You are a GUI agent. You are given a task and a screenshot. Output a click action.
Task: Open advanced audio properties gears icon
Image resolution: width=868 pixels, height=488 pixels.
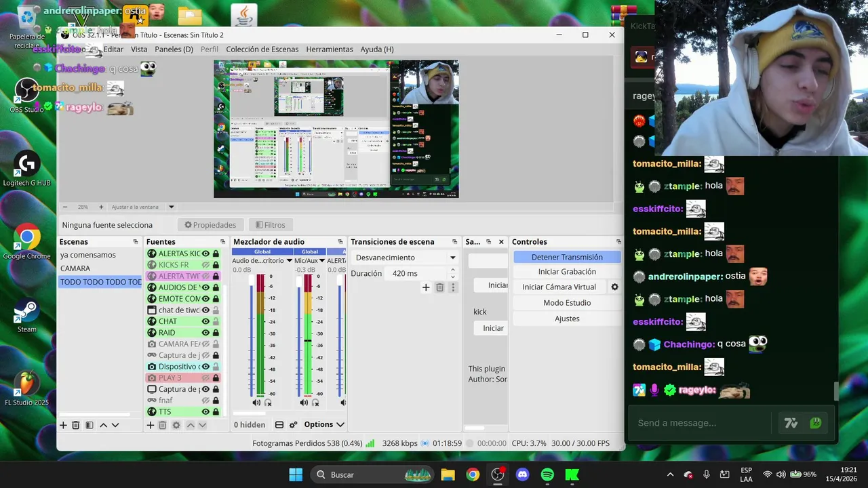(x=294, y=425)
